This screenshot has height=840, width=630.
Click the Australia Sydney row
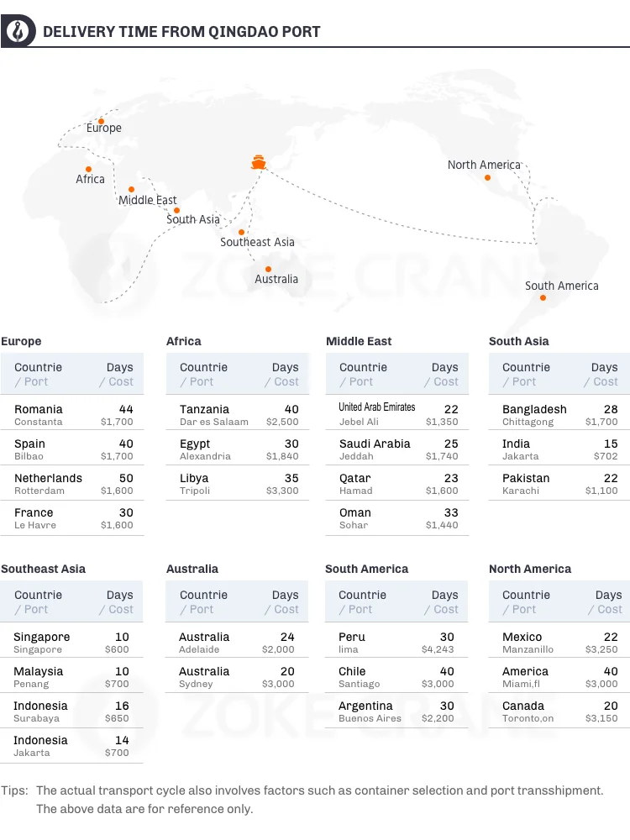(x=238, y=676)
